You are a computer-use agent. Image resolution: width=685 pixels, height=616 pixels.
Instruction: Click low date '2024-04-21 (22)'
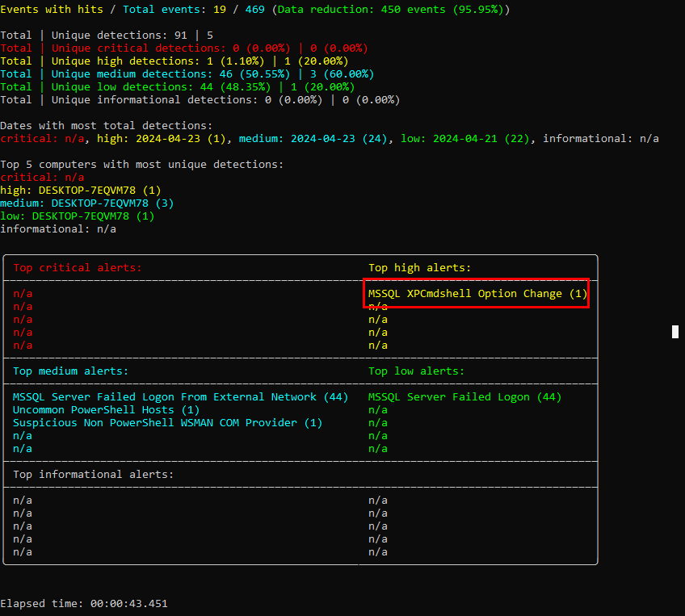click(x=481, y=138)
